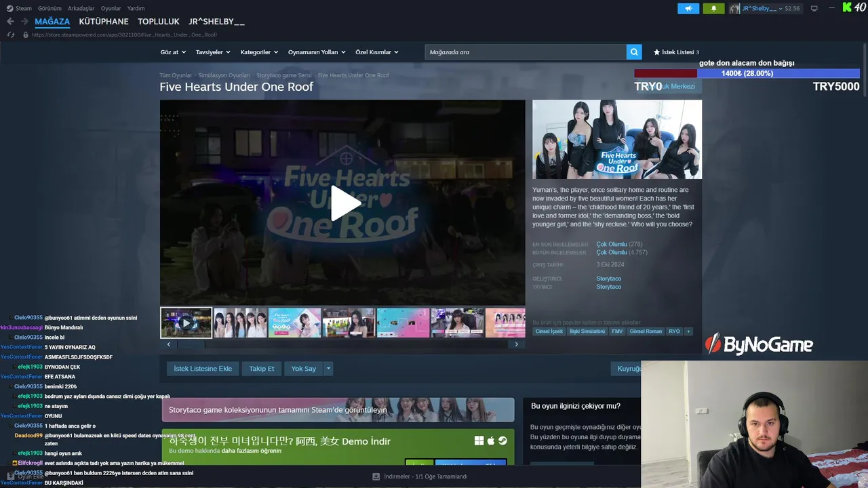
Task: Click the Storytaco game Serisi breadcrumb
Action: 284,75
